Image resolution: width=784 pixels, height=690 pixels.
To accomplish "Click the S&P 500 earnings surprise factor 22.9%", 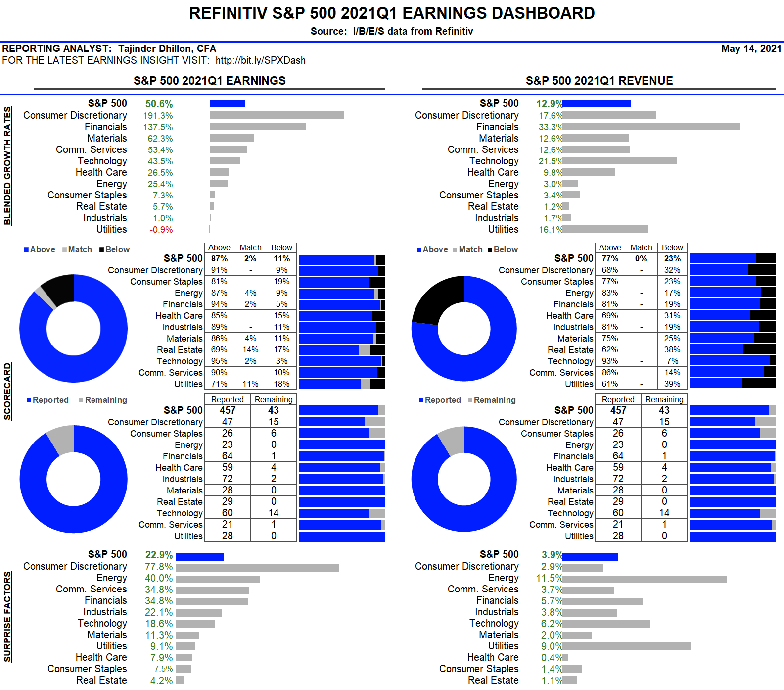I will click(x=159, y=555).
